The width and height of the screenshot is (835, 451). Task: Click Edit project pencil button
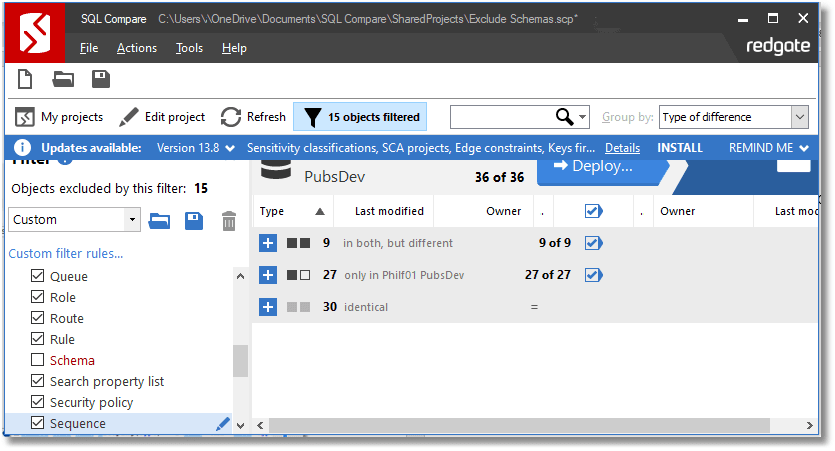tap(162, 117)
